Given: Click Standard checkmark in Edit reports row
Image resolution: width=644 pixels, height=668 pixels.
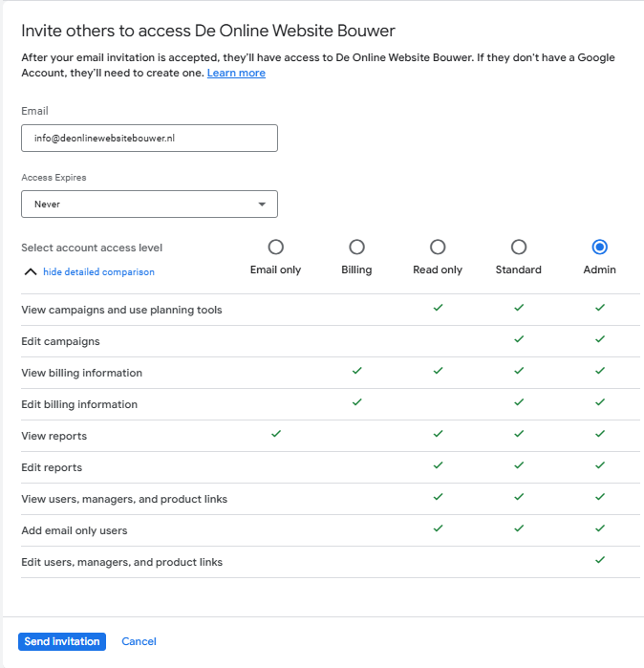Looking at the screenshot, I should click(x=519, y=465).
